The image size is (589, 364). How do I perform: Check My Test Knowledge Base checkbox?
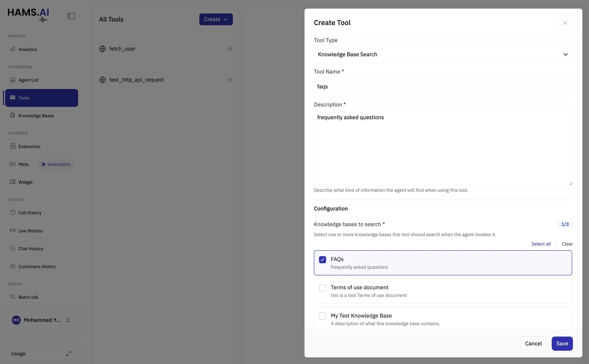point(322,316)
